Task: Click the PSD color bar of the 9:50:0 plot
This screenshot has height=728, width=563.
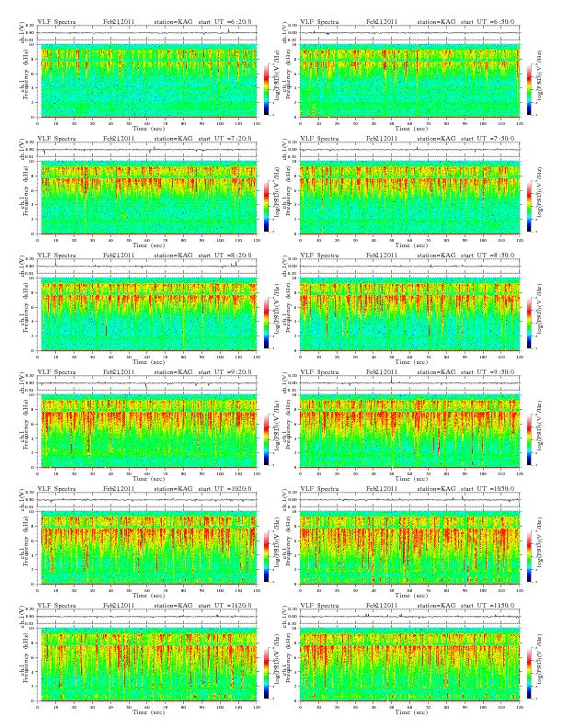Action: 530,439
